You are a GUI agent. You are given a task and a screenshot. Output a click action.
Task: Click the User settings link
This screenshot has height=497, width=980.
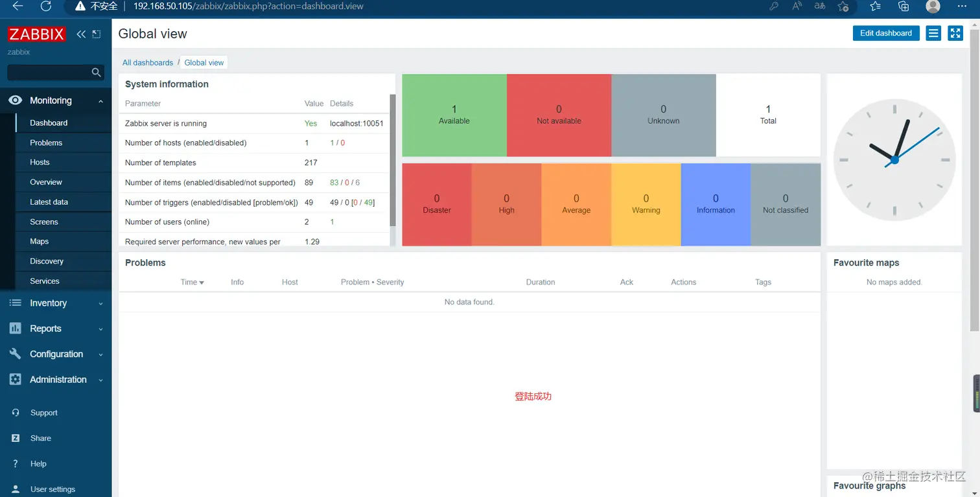pos(52,489)
